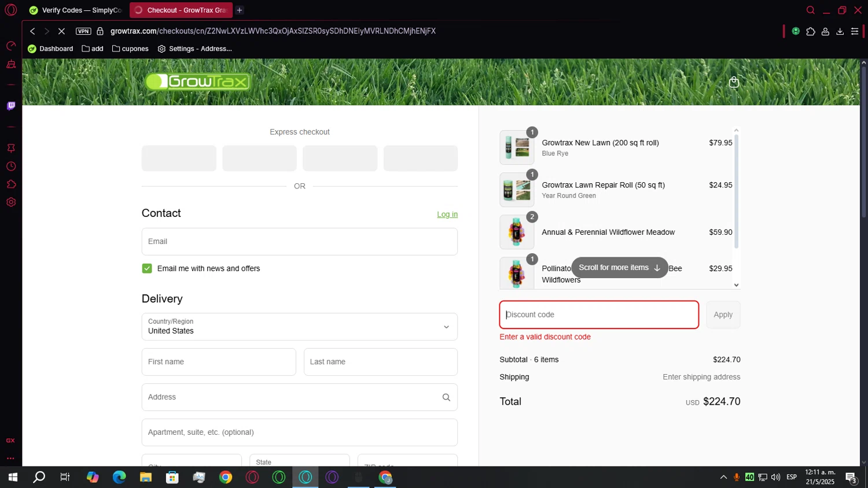The width and height of the screenshot is (868, 488).
Task: Click the shopping bag cart icon
Action: (734, 82)
